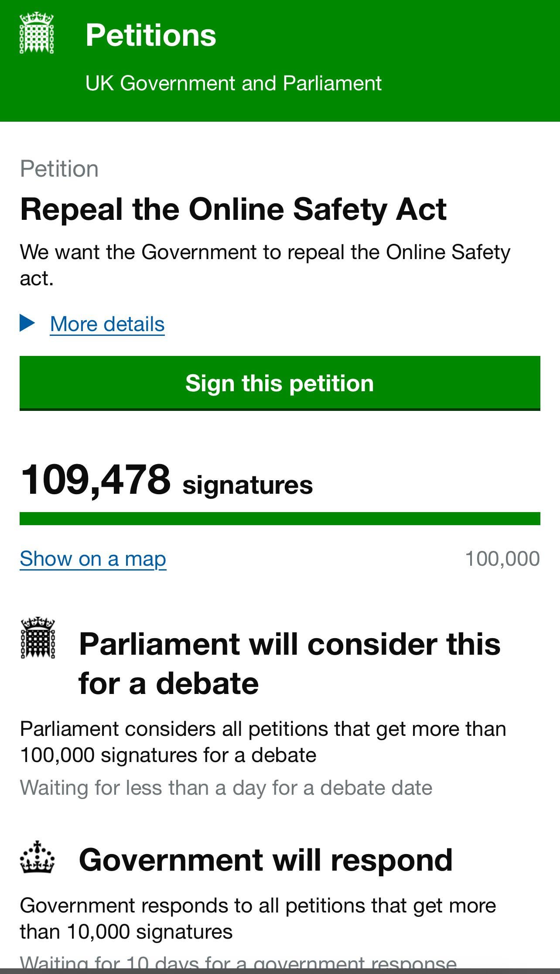
Task: Click the Waiting for a debate date text
Action: 226,788
